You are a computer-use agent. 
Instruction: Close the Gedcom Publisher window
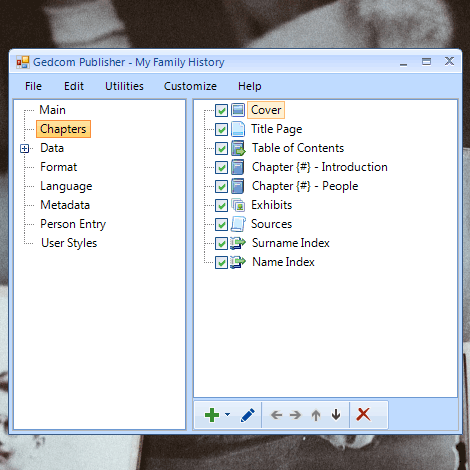pos(449,61)
